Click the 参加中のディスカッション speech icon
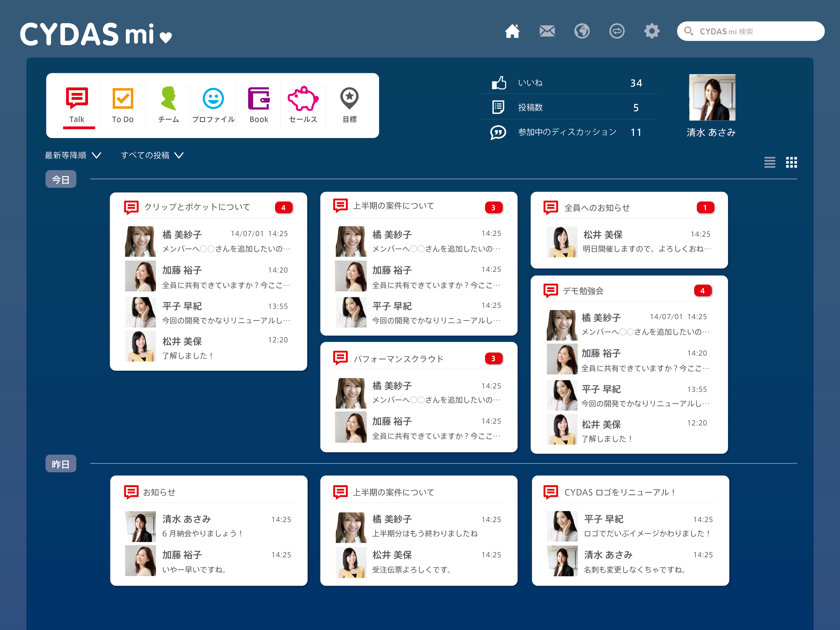This screenshot has width=840, height=630. 498,132
